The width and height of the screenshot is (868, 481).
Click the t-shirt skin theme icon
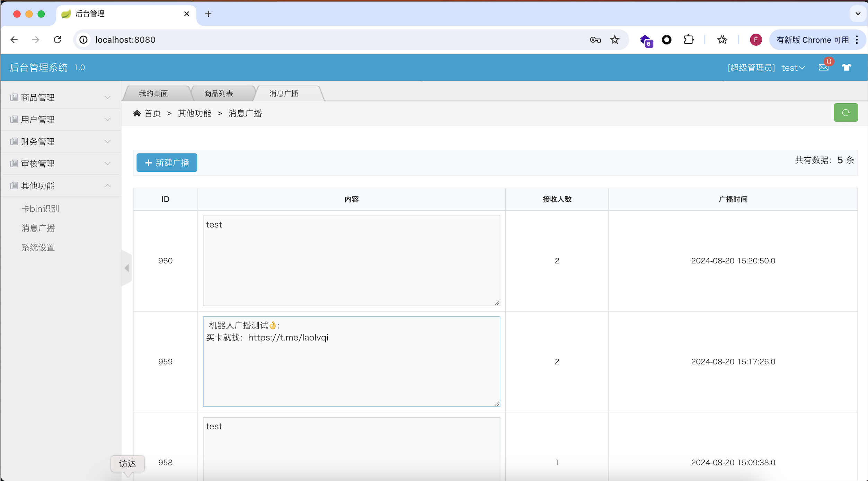[847, 67]
